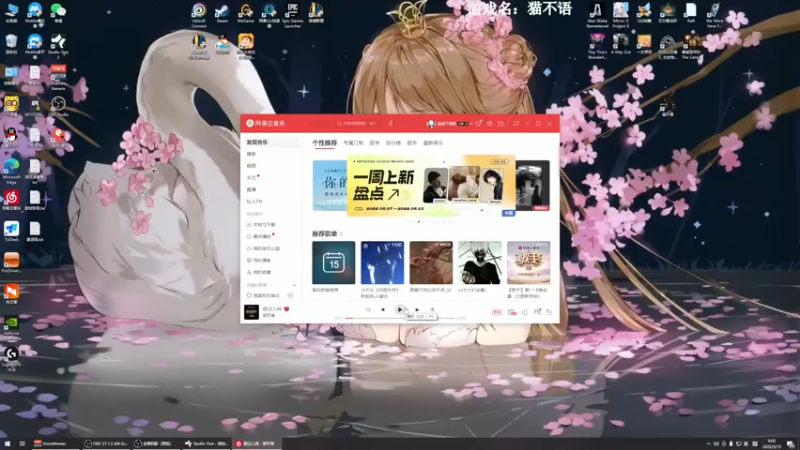Switch to mini player mode icon

click(516, 123)
